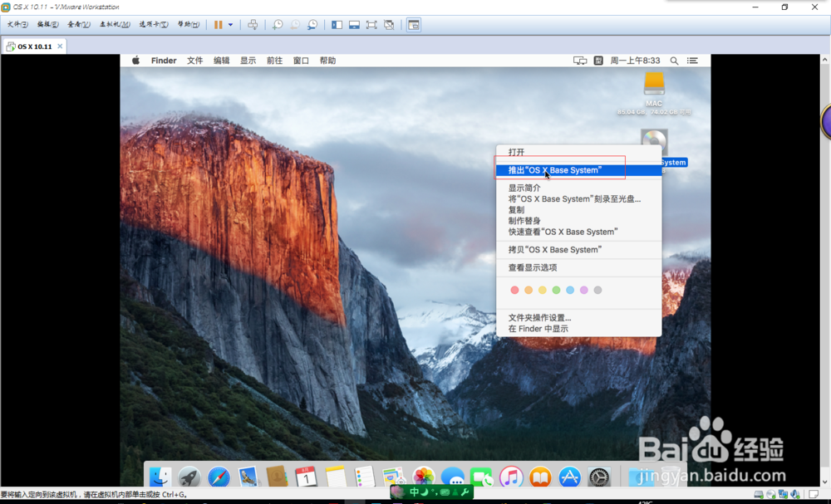Screen dimensions: 831x504
Task: Apply the orange tag color
Action: pos(529,290)
